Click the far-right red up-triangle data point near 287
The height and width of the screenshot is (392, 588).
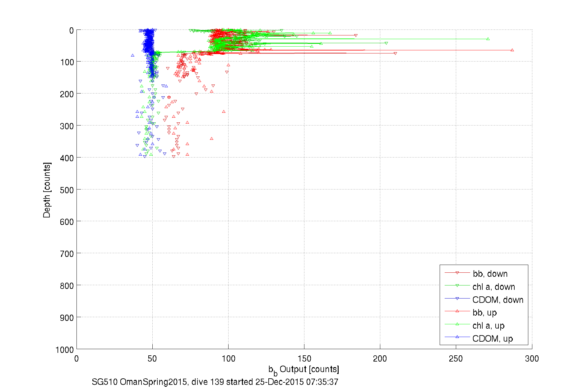point(512,50)
